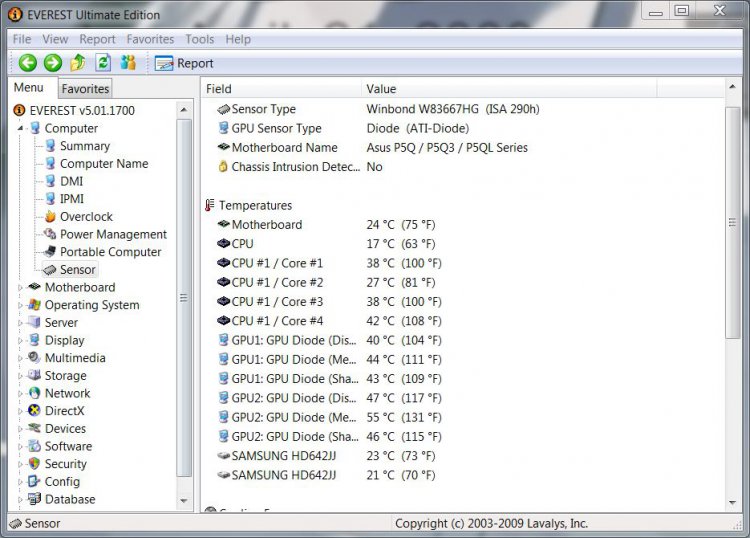Image resolution: width=750 pixels, height=538 pixels.
Task: Switch to the Favorites tab
Action: (x=85, y=88)
